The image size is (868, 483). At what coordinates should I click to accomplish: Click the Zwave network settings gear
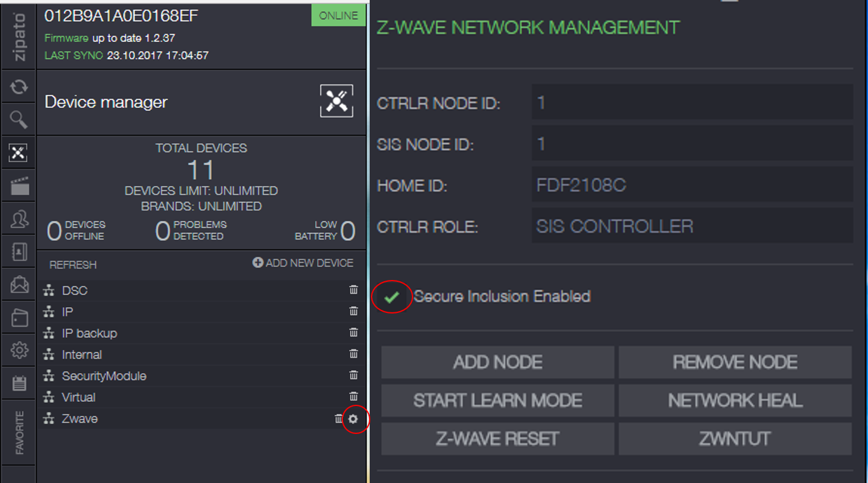click(x=354, y=419)
